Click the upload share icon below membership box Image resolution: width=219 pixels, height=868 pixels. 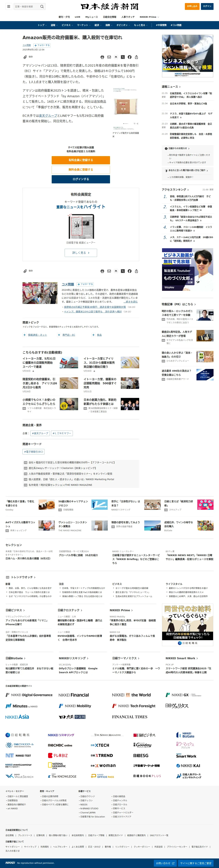pos(136,271)
